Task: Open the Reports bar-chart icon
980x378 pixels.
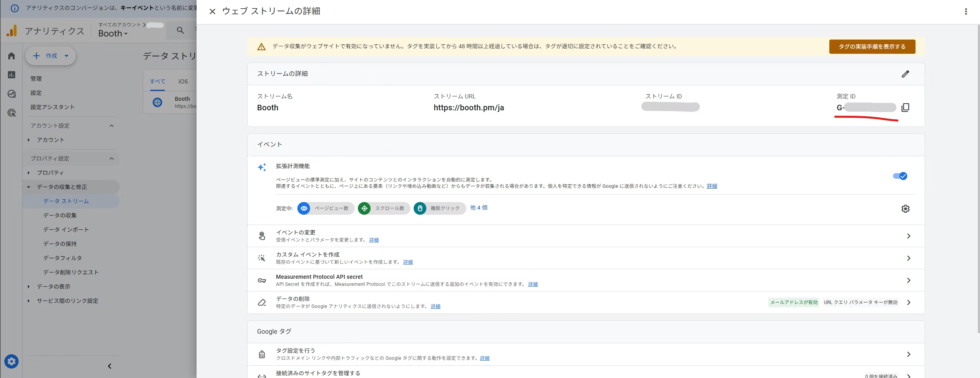Action: [x=11, y=75]
